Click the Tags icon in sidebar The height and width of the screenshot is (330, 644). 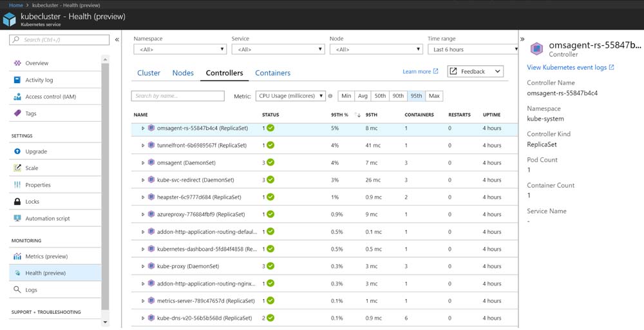coord(17,113)
